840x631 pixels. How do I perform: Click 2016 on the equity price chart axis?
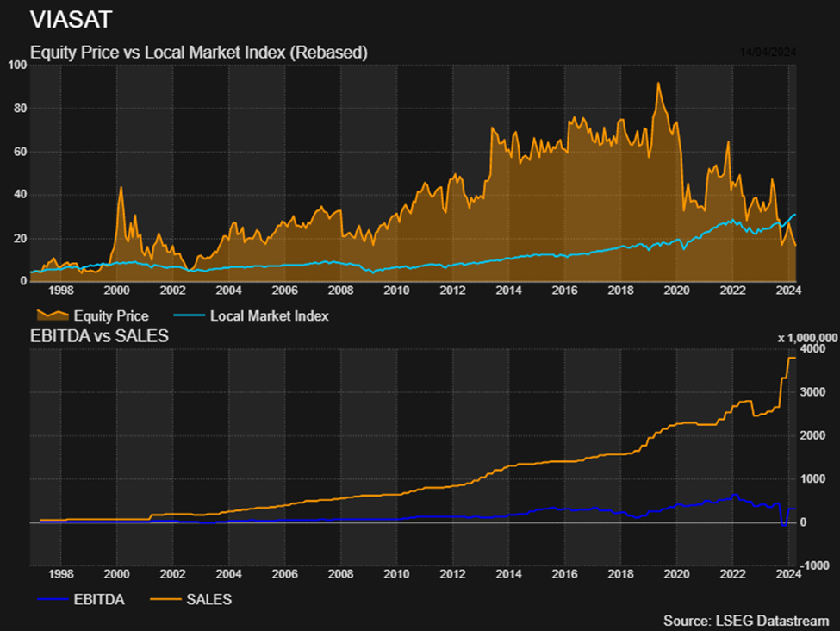click(564, 291)
